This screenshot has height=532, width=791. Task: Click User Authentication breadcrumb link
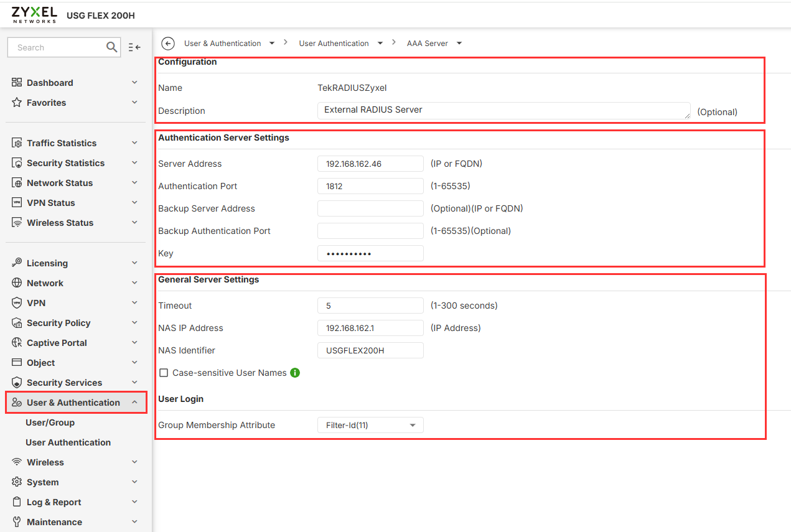334,44
